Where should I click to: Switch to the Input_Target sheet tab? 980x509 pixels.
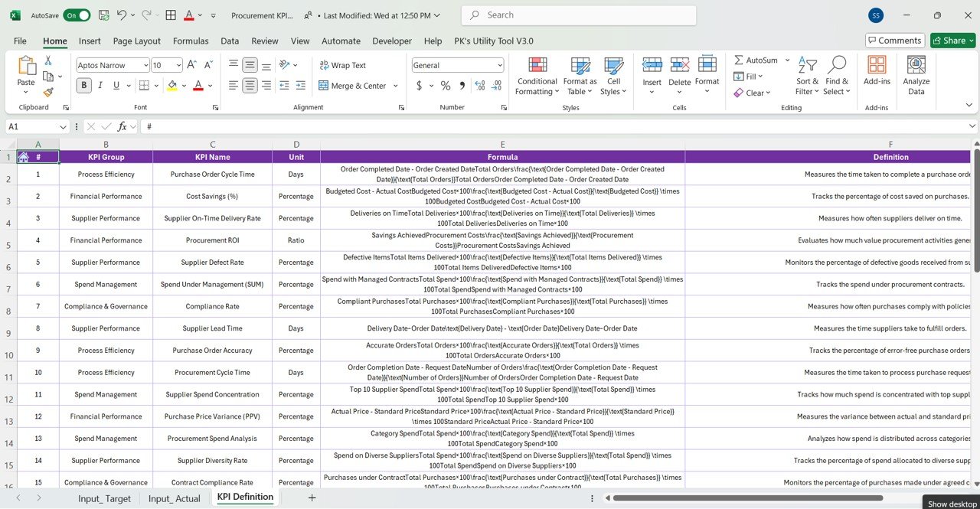(104, 498)
